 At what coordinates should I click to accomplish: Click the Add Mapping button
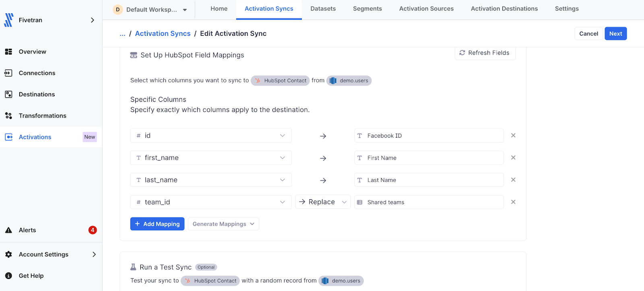click(x=157, y=224)
